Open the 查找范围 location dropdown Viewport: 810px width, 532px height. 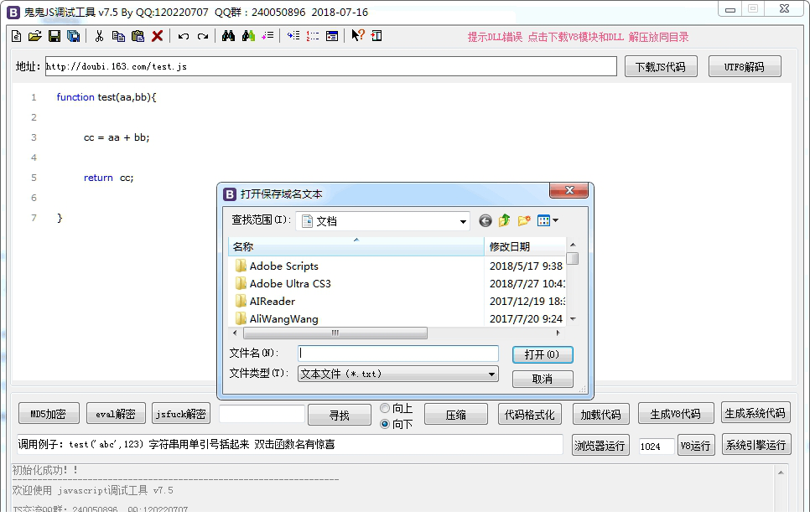(x=464, y=220)
